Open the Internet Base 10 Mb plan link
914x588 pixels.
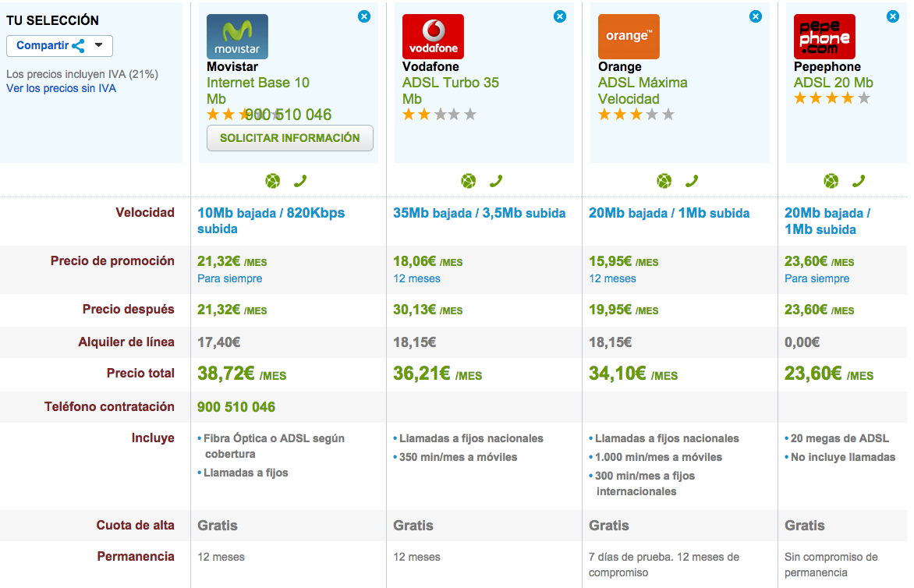[x=257, y=90]
